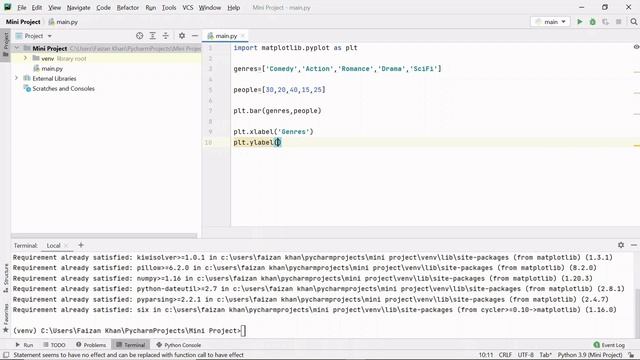Open the View menu
The image size is (640, 360).
click(54, 7)
